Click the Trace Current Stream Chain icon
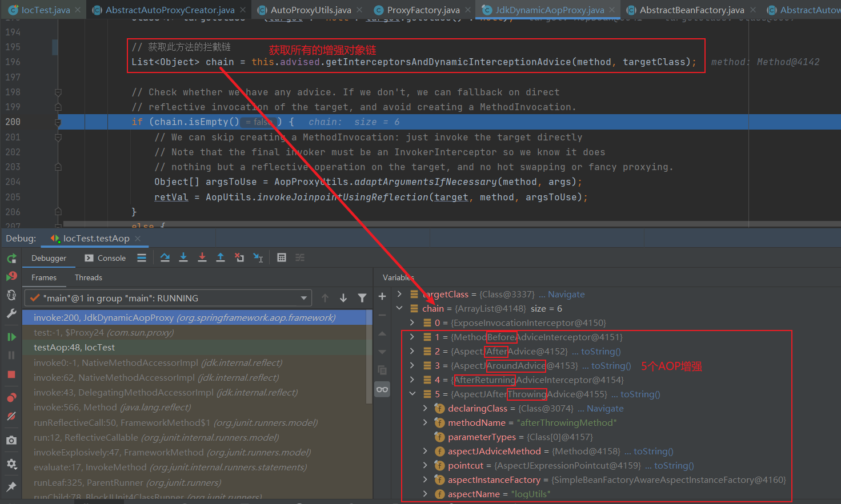Image resolution: width=841 pixels, height=504 pixels. pyautogui.click(x=300, y=258)
